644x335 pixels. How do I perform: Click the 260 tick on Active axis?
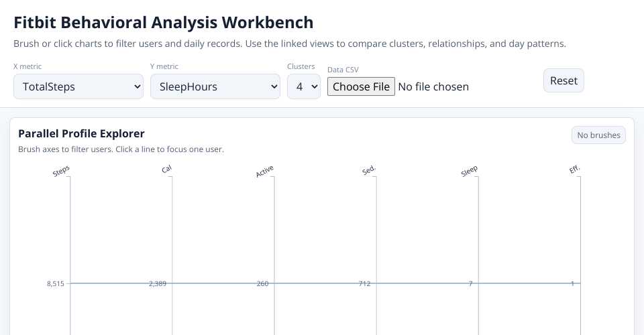[x=262, y=284]
